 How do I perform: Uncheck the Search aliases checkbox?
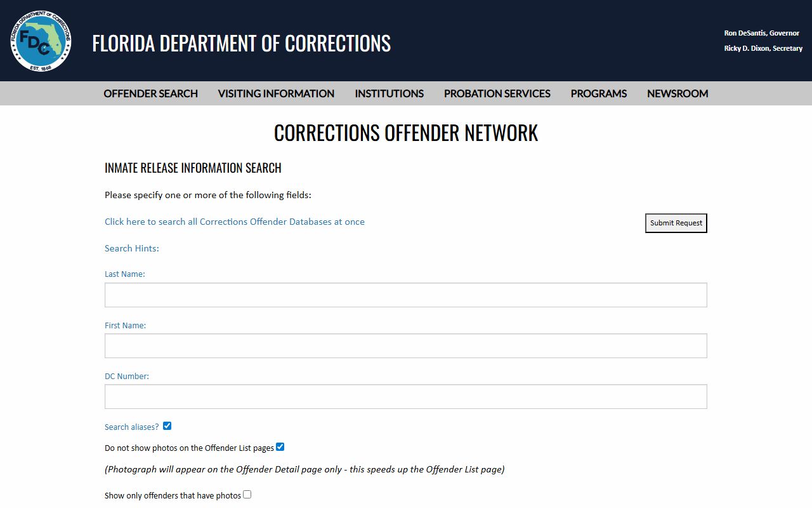coord(167,426)
